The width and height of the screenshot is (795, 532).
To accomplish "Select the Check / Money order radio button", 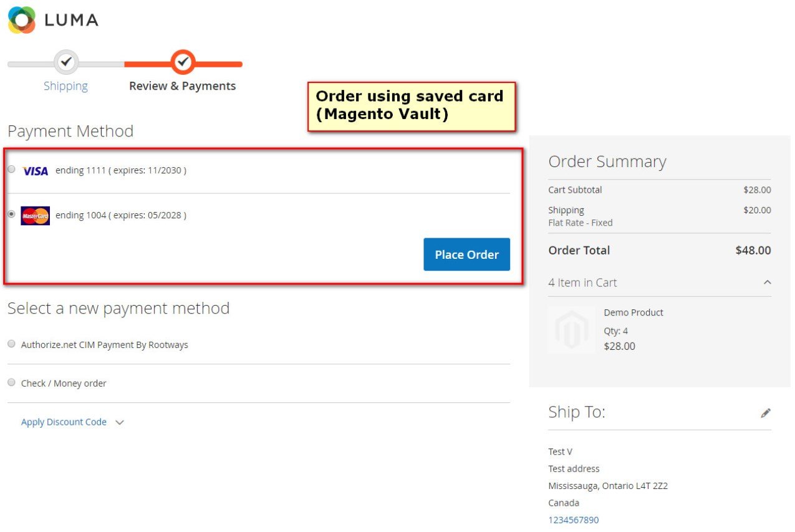I will coord(11,382).
